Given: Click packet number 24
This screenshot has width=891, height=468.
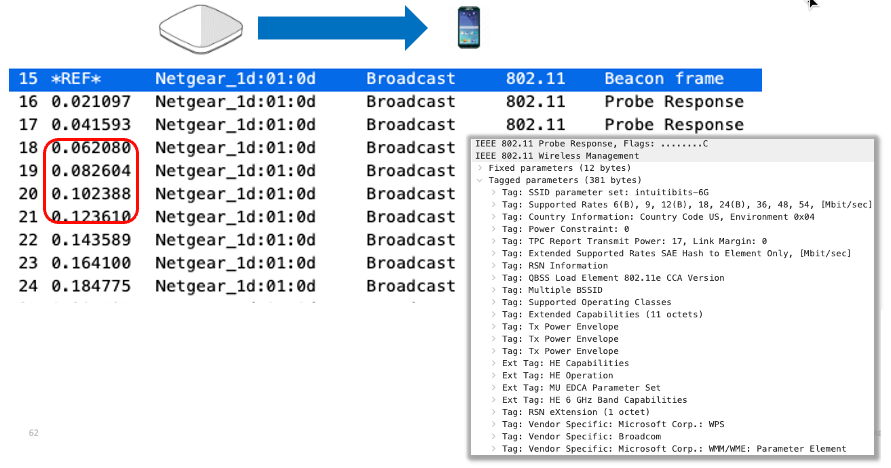Looking at the screenshot, I should (28, 286).
